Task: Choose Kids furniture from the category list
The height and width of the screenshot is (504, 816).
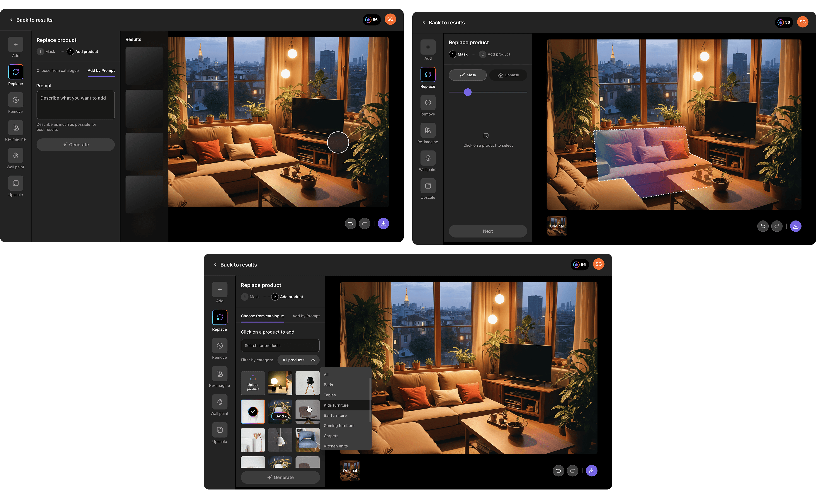Action: point(336,405)
